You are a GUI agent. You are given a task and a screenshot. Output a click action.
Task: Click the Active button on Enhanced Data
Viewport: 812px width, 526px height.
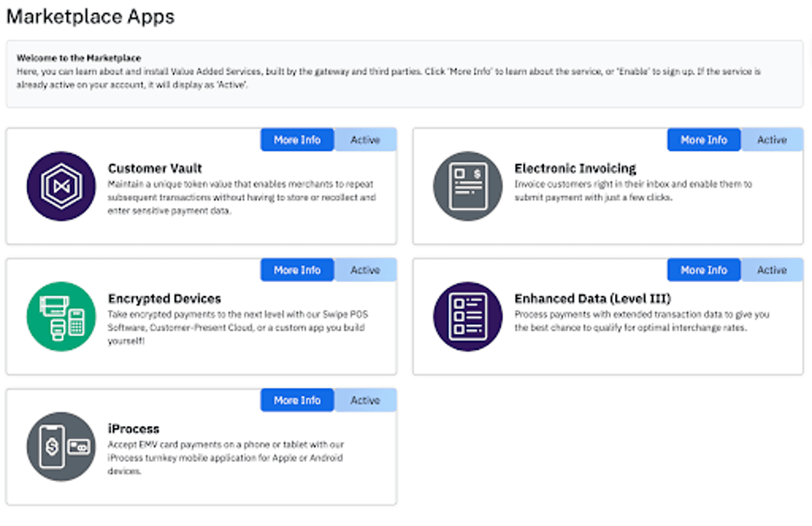coord(772,269)
